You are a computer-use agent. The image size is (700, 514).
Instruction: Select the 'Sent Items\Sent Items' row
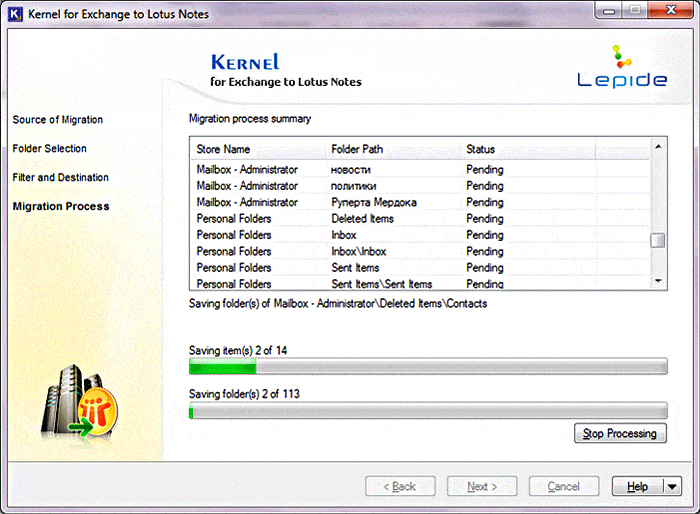[x=421, y=284]
